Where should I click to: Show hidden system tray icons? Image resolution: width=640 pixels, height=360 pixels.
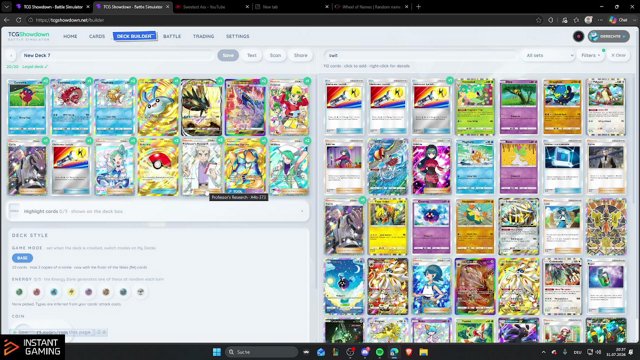(543, 352)
